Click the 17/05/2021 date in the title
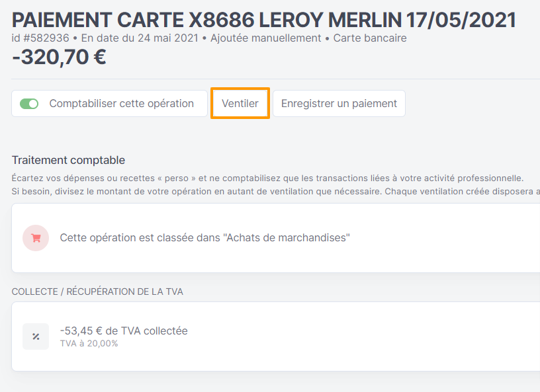540x392 pixels. (461, 20)
